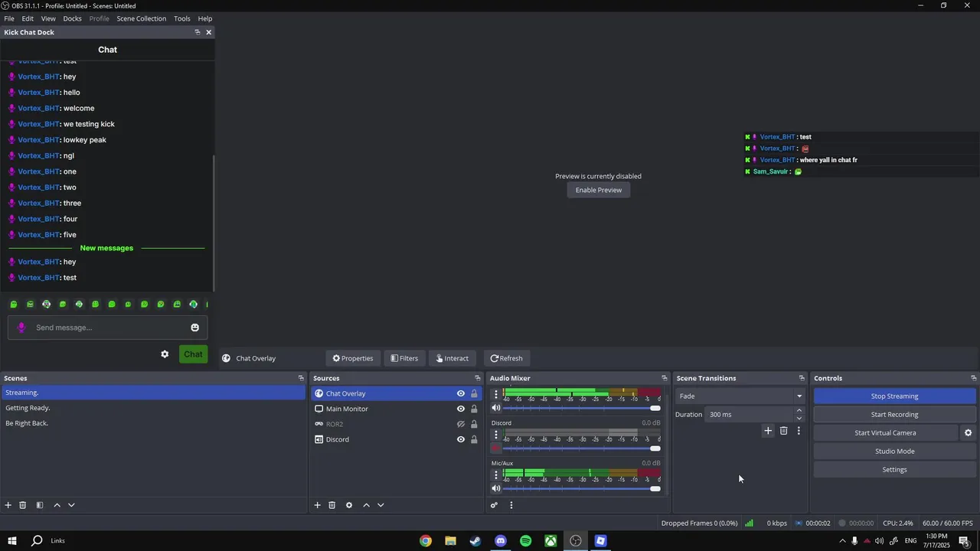
Task: Add a new scene with the plus icon
Action: point(8,505)
